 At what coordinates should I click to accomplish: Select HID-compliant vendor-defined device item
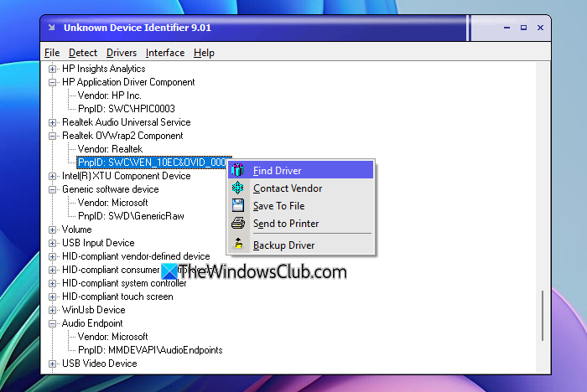(136, 256)
